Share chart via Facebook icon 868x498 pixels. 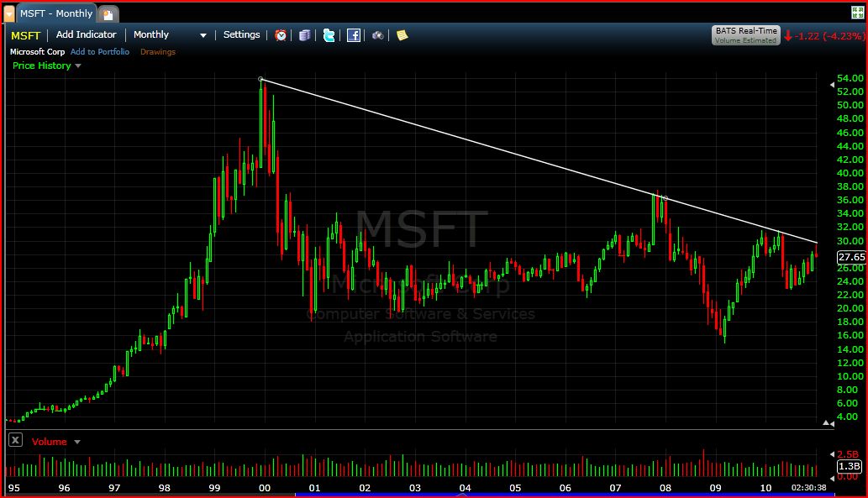coord(353,35)
